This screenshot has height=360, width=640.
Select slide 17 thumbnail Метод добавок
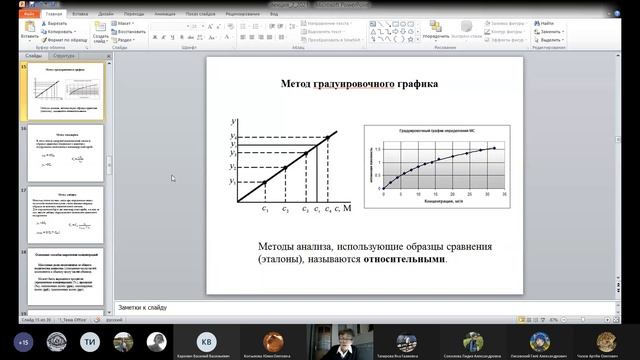(x=66, y=215)
